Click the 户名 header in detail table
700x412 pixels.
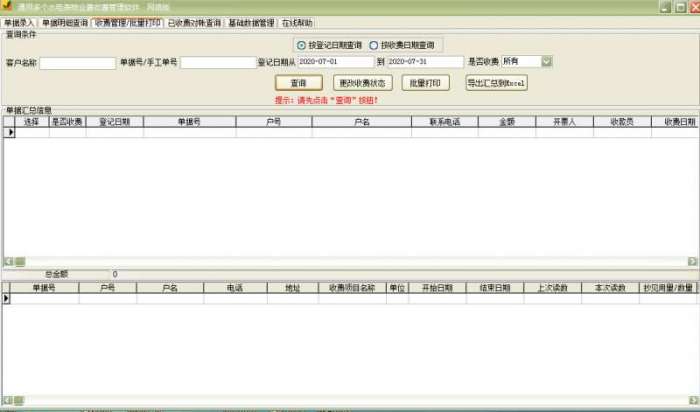click(170, 288)
